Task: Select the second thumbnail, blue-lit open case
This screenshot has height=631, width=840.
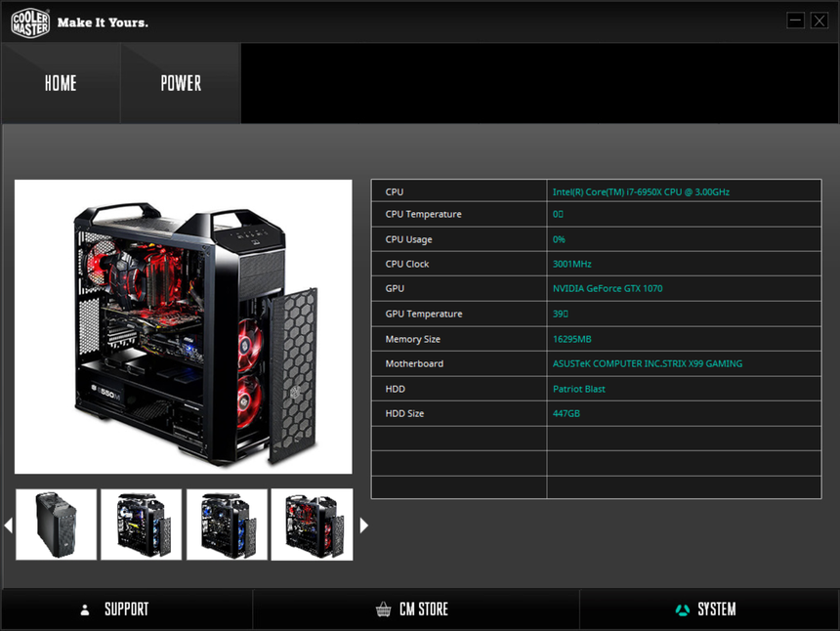Action: (x=142, y=525)
